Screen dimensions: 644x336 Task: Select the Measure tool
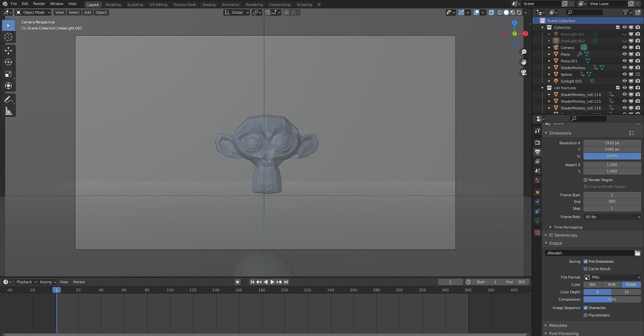[x=9, y=111]
